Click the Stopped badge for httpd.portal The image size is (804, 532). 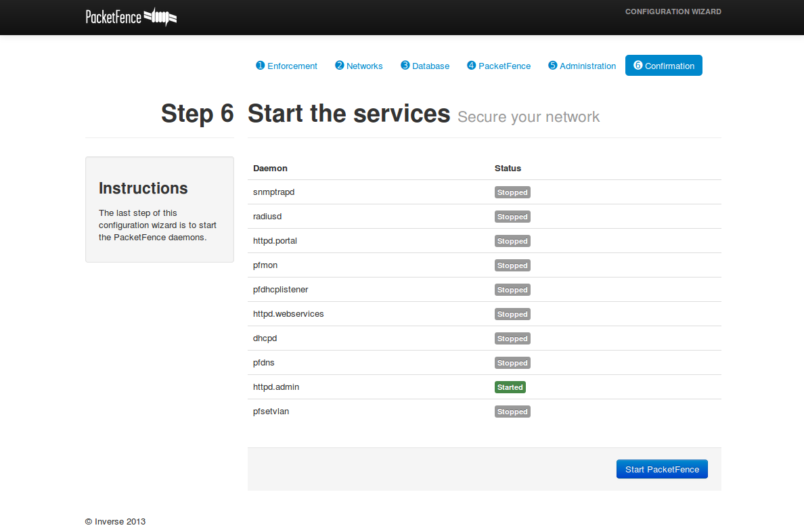point(512,241)
